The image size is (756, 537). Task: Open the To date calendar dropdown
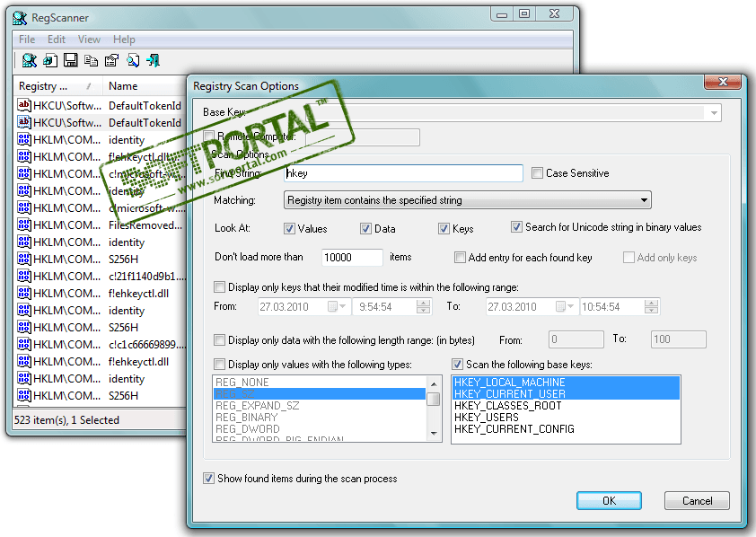click(566, 306)
